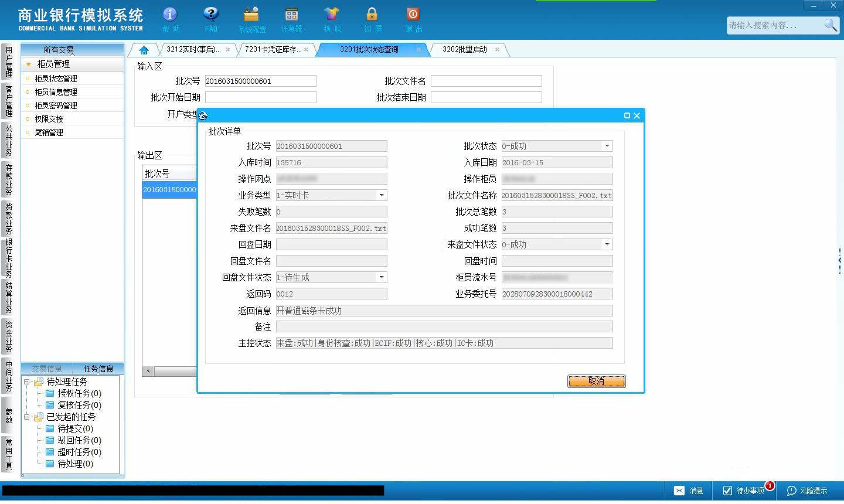
Task: Collapse the 柜员管理 section
Action: click(28, 64)
